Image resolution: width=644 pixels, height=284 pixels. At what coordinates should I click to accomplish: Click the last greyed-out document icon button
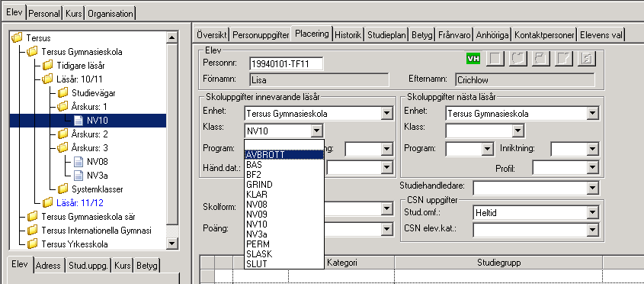(x=587, y=59)
